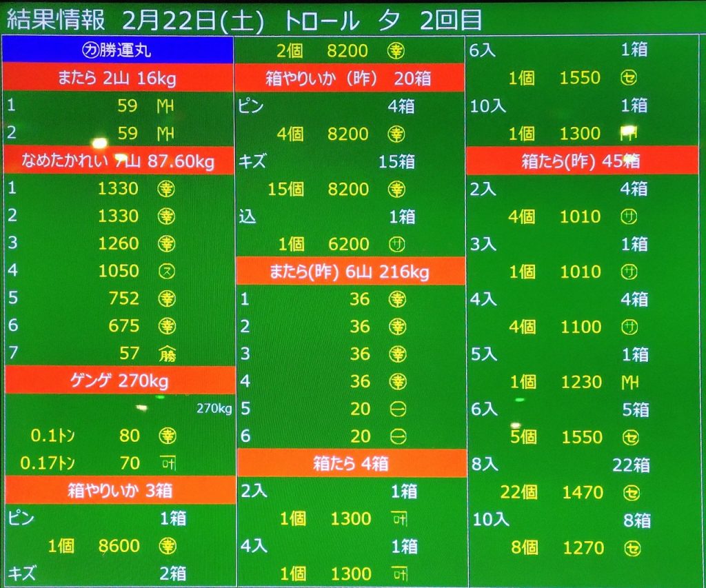Select the MH buyer mark next to 1230
706x588 pixels.
[628, 382]
